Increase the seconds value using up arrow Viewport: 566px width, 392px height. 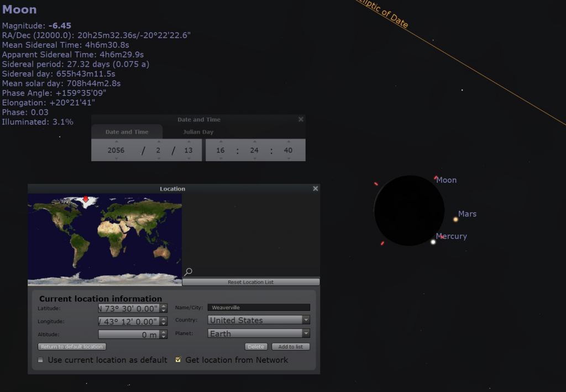288,142
